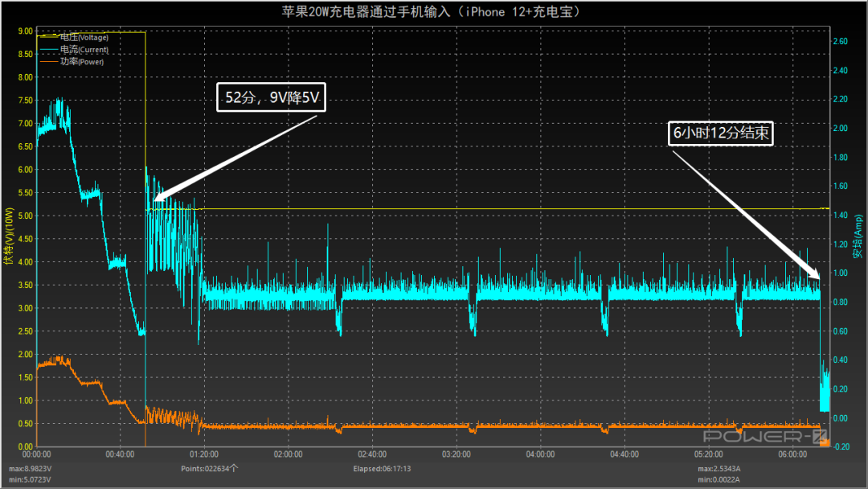Click the 9.00 tick on voltage axis
The height and width of the screenshot is (489, 868).
[x=26, y=31]
